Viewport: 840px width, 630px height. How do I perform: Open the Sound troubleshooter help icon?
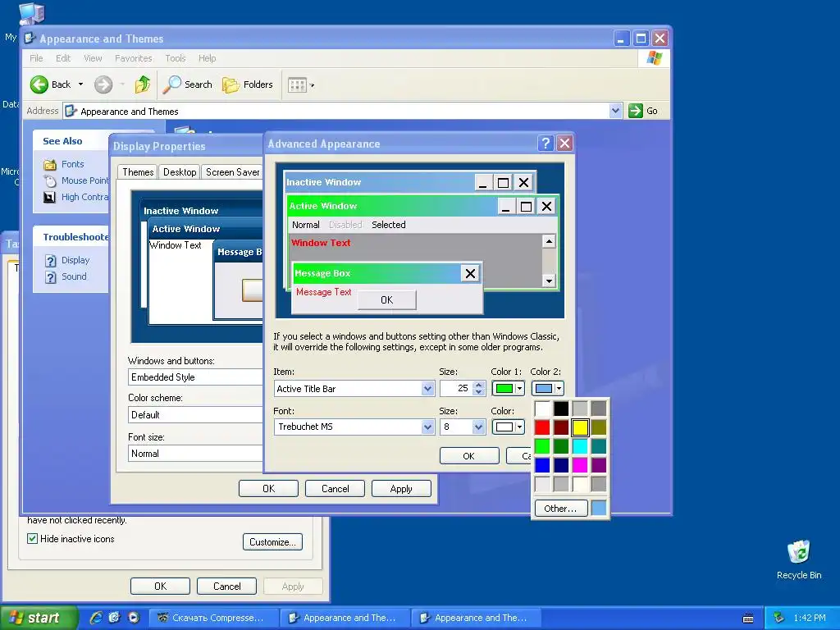coord(50,277)
